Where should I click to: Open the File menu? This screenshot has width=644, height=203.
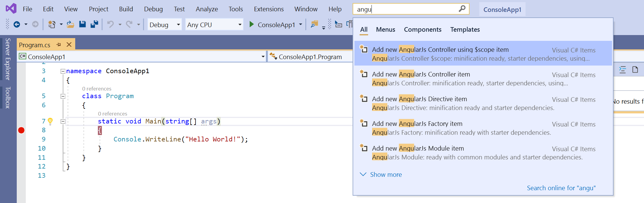pyautogui.click(x=27, y=9)
